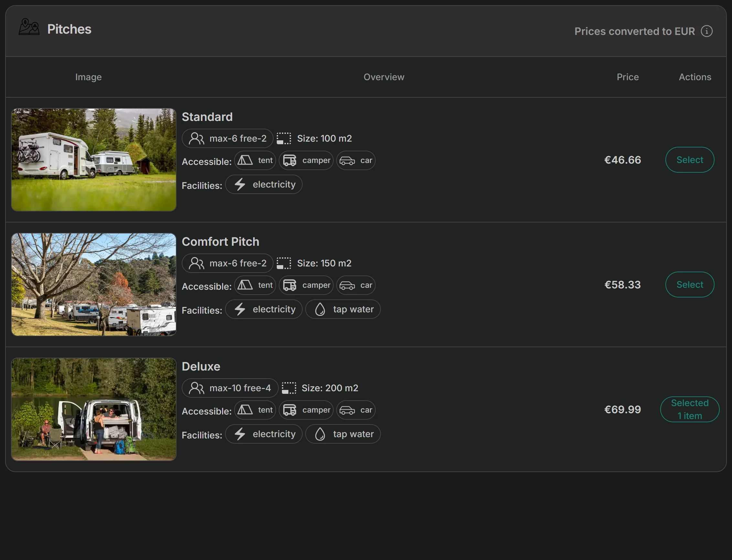Select the Comfort Pitch
The width and height of the screenshot is (732, 560).
tap(690, 285)
